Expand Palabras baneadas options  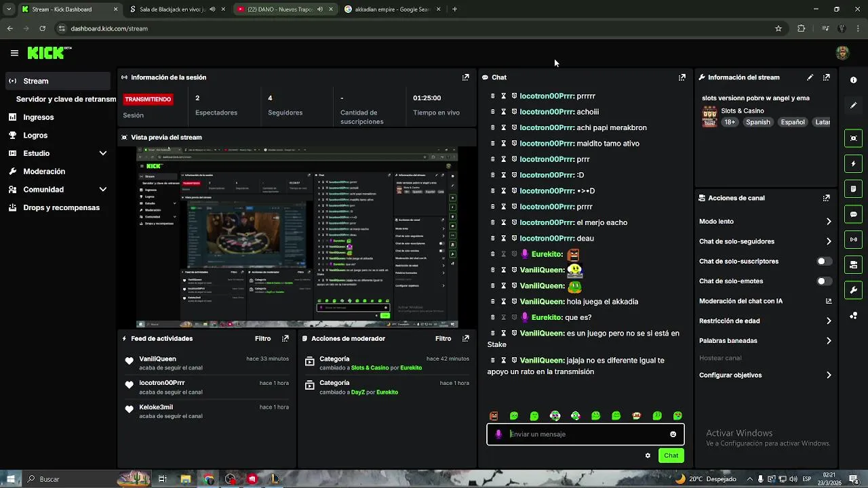(x=829, y=341)
